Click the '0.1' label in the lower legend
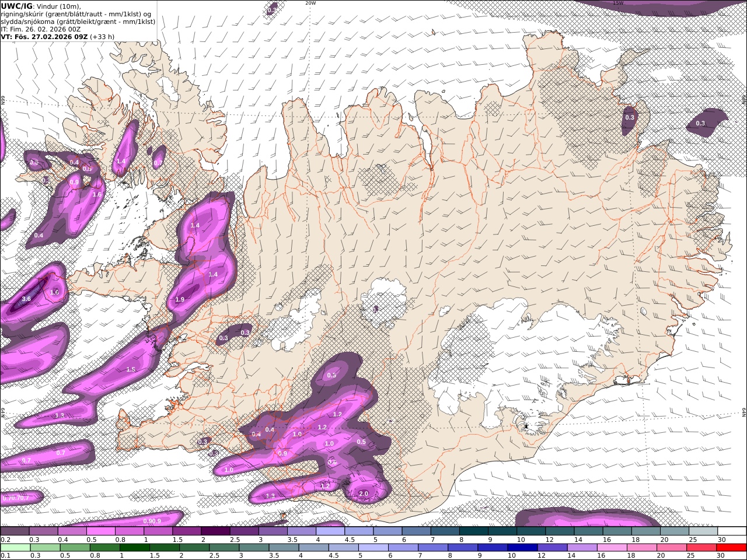The width and height of the screenshot is (747, 560). pos(5,555)
